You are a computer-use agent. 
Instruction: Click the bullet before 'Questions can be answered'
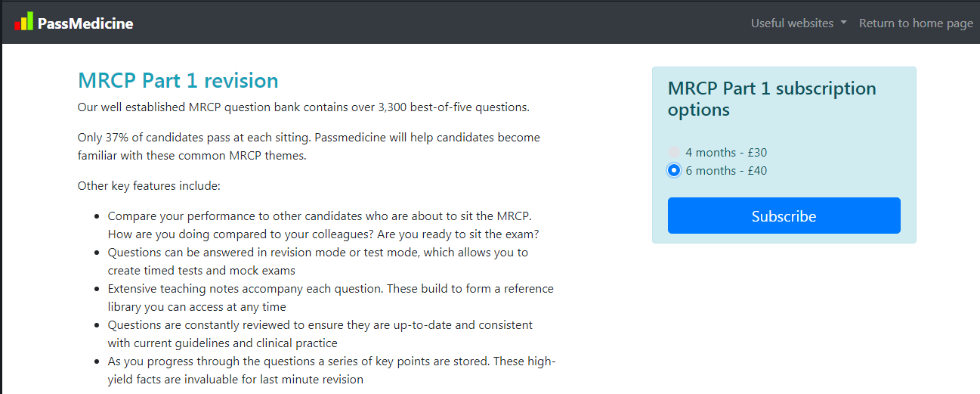[x=97, y=253]
